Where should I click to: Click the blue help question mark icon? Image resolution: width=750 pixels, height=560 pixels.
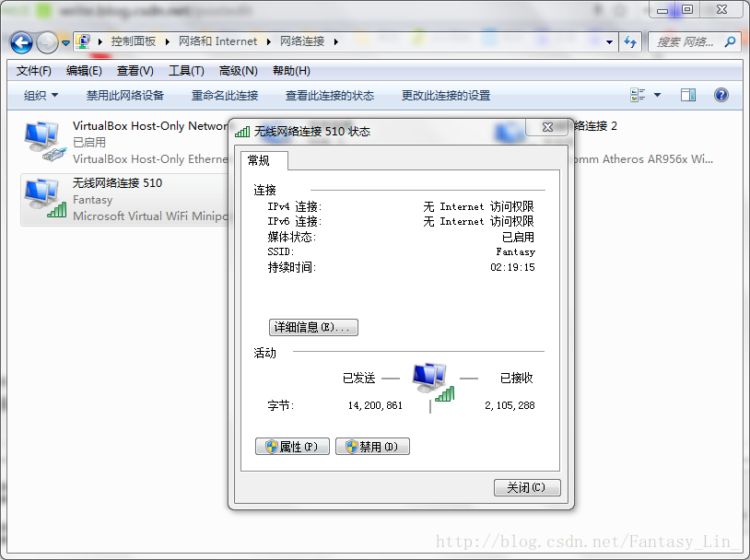721,95
